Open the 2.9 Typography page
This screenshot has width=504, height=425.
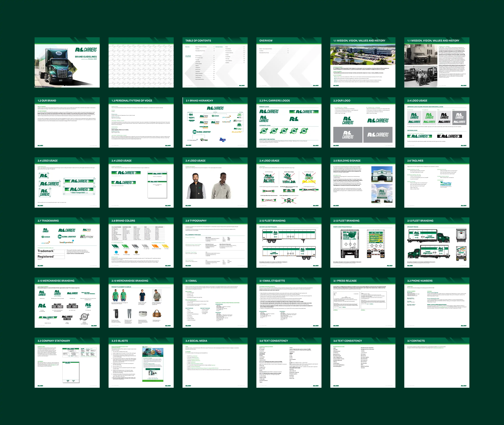[x=215, y=242]
